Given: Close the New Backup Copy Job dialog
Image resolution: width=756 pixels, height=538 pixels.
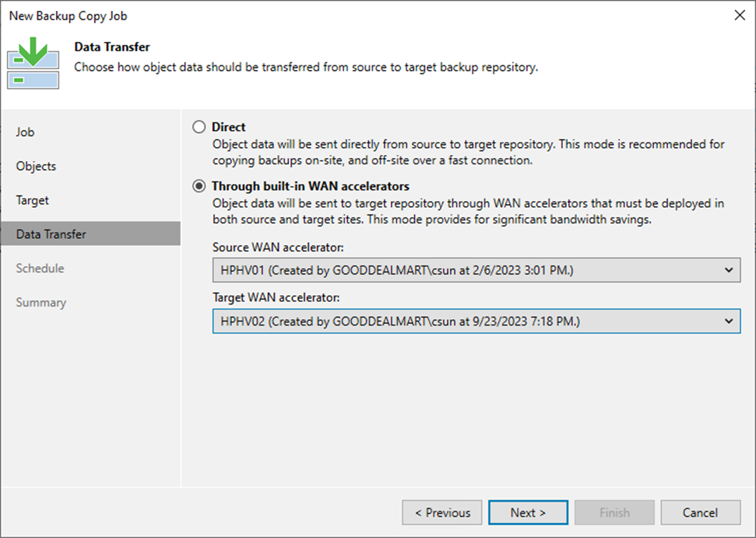Looking at the screenshot, I should coord(739,15).
